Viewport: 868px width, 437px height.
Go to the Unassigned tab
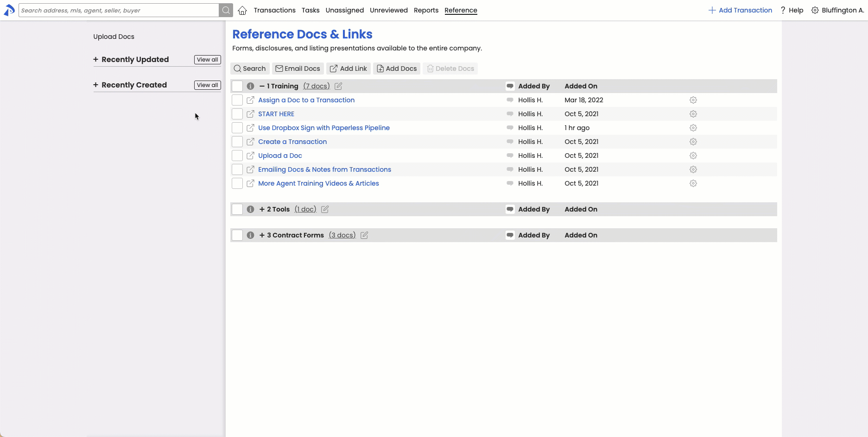tap(345, 10)
